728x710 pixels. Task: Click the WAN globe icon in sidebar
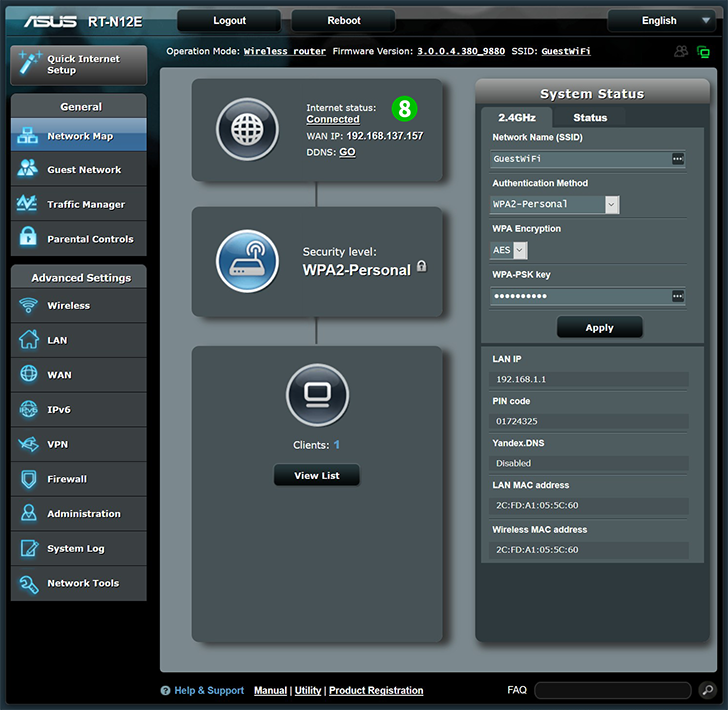point(29,374)
